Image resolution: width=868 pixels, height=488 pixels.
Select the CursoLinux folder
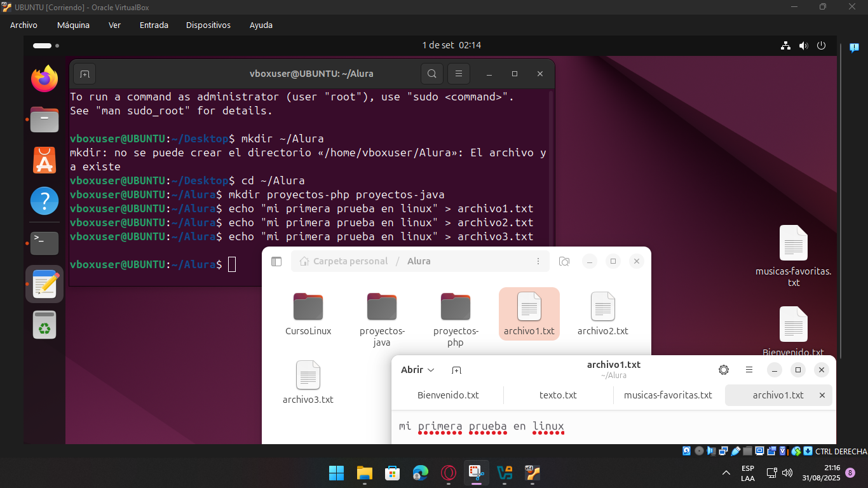pos(308,315)
